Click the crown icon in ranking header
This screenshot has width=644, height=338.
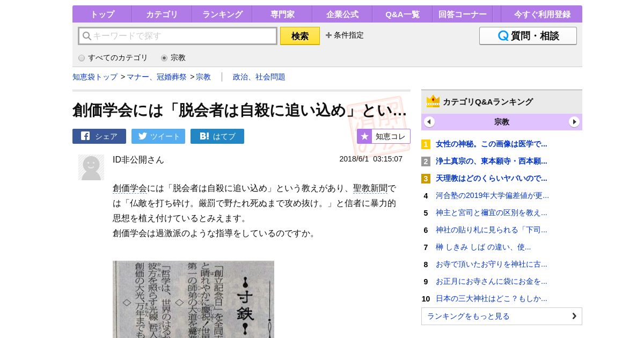(433, 101)
